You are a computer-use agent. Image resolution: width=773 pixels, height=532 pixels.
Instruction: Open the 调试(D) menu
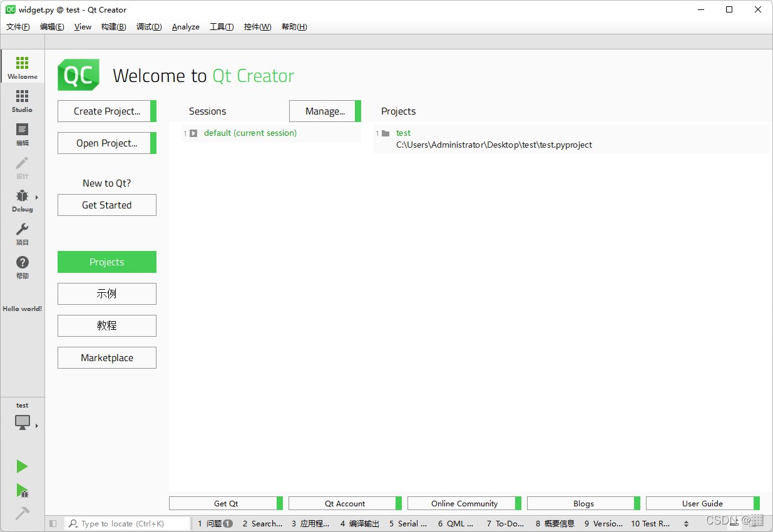point(149,27)
